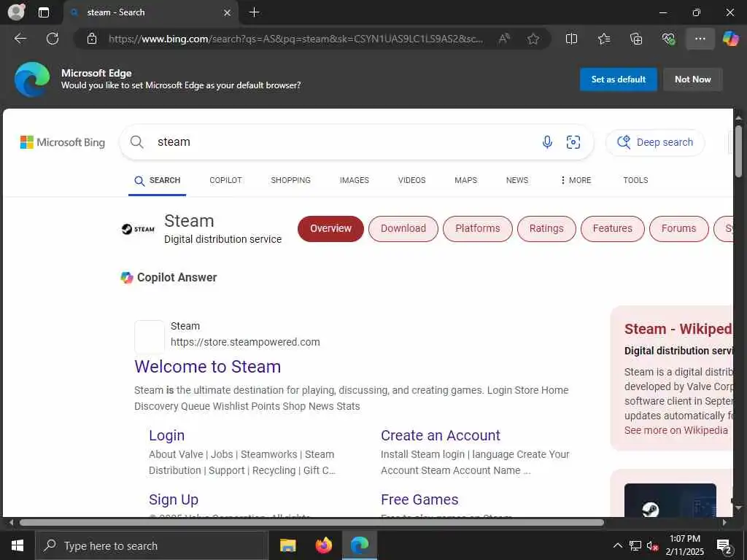The height and width of the screenshot is (560, 747).
Task: Switch to the NEWS tab
Action: pos(517,181)
